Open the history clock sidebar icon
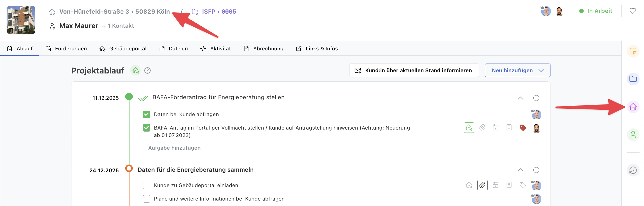 tap(633, 170)
